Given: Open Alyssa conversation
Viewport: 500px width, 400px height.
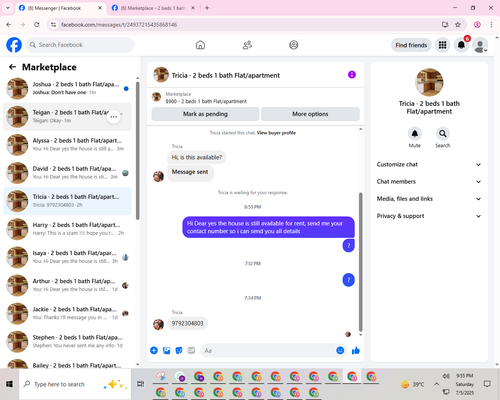Looking at the screenshot, I should click(67, 145).
